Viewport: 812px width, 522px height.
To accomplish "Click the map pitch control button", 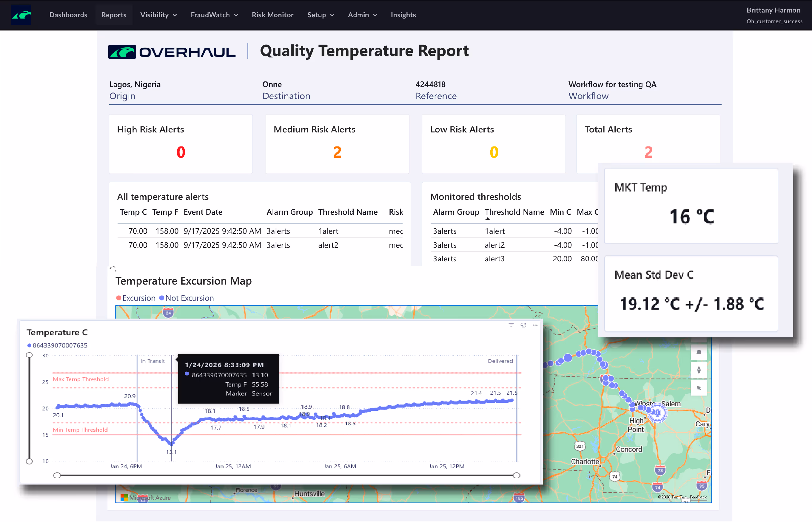I will pyautogui.click(x=699, y=352).
